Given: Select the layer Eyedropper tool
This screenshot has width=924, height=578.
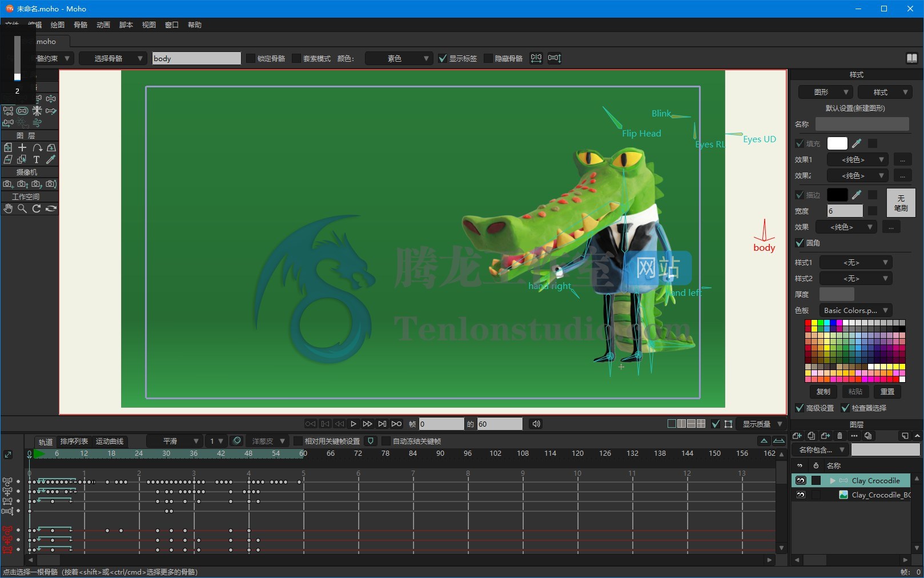Looking at the screenshot, I should (x=51, y=159).
